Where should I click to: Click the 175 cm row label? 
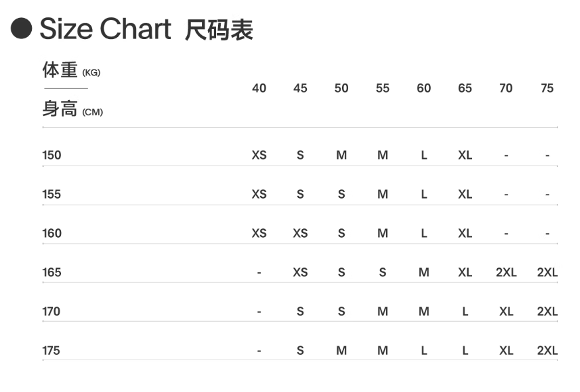[x=52, y=351]
